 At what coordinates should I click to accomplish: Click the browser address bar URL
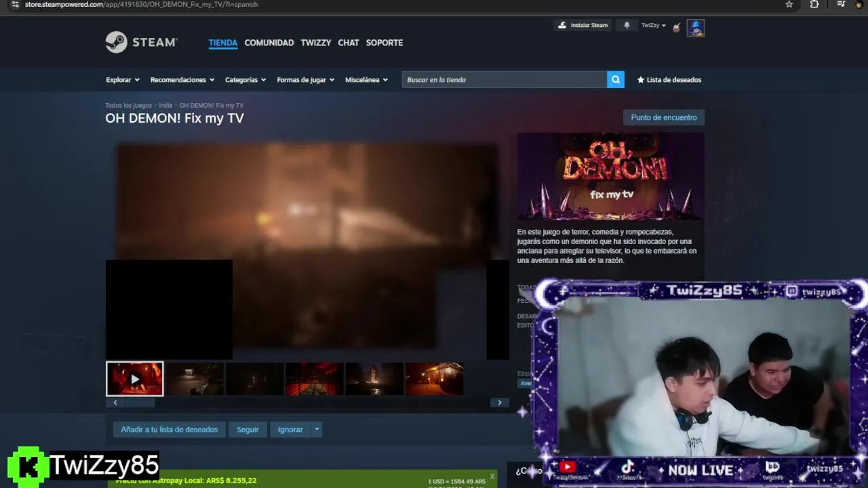coord(141,4)
